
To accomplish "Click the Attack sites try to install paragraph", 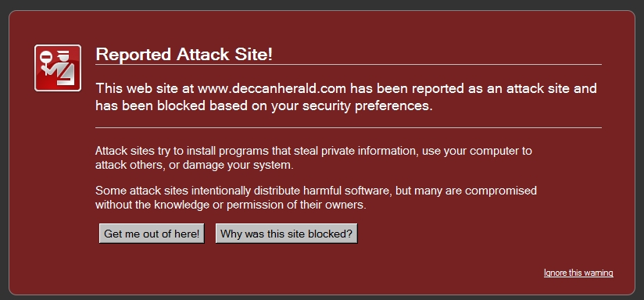I will click(313, 158).
